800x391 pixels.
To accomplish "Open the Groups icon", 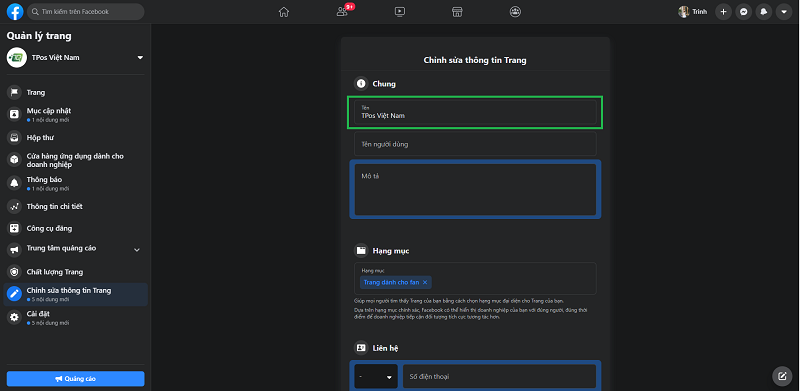I will click(x=515, y=12).
